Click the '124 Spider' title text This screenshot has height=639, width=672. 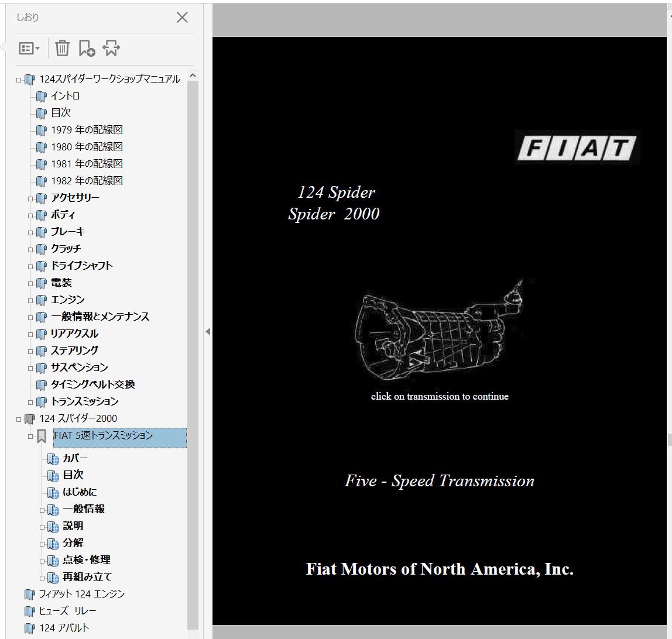(x=337, y=193)
